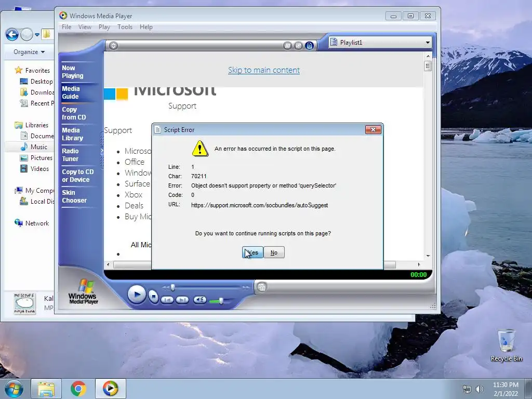The image size is (532, 399).
Task: Open the Tools menu
Action: click(125, 27)
